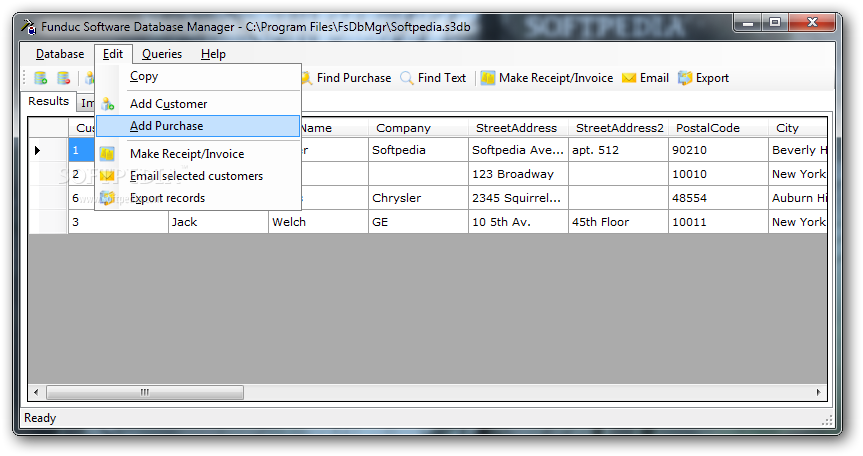
Task: Click the toolbar drag handle
Action: pyautogui.click(x=25, y=78)
